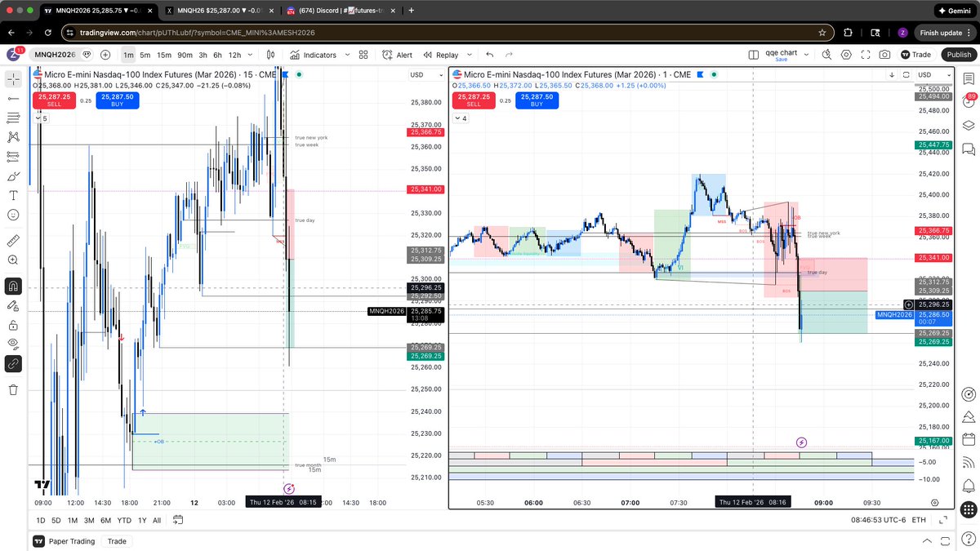980x551 pixels.
Task: Toggle drawing sync link tool
Action: [x=13, y=364]
